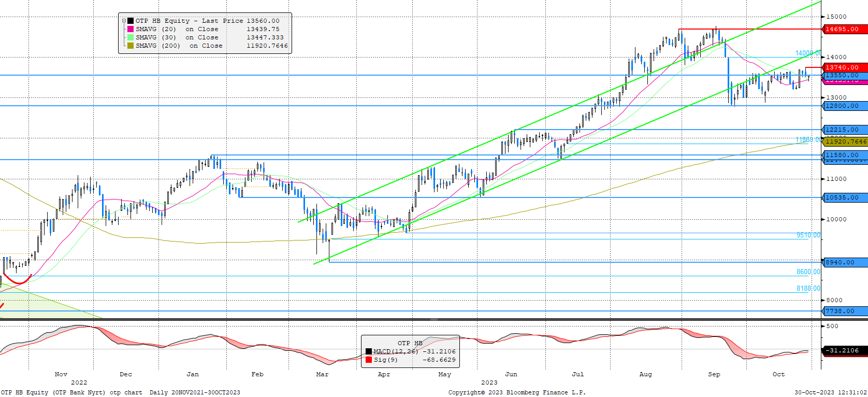Image resolution: width=868 pixels, height=397 pixels.
Task: Click the black -31.2106 MACD axis label
Action: (x=844, y=350)
